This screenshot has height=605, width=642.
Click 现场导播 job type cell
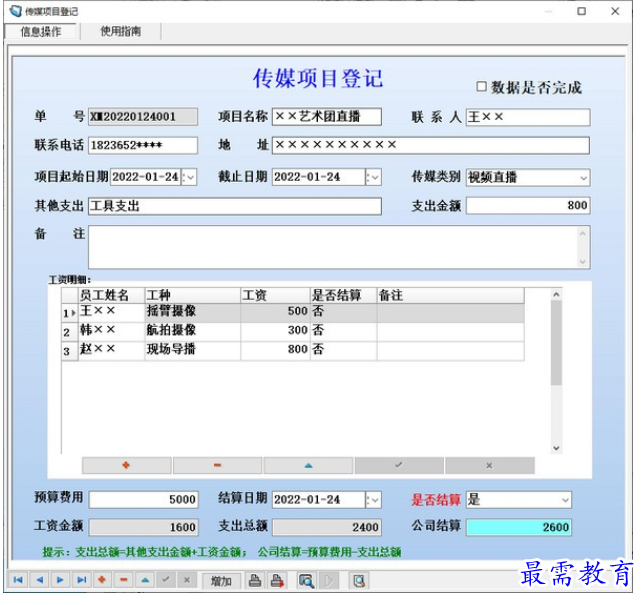(x=193, y=350)
